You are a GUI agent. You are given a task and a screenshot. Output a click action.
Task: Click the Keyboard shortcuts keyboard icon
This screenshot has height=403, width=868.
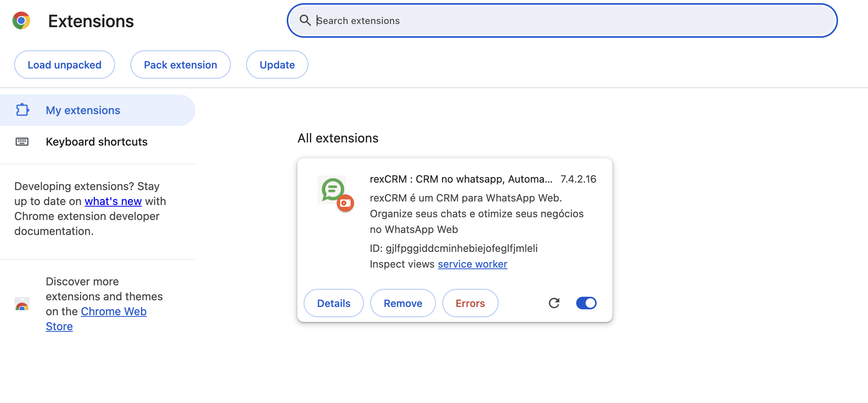22,141
